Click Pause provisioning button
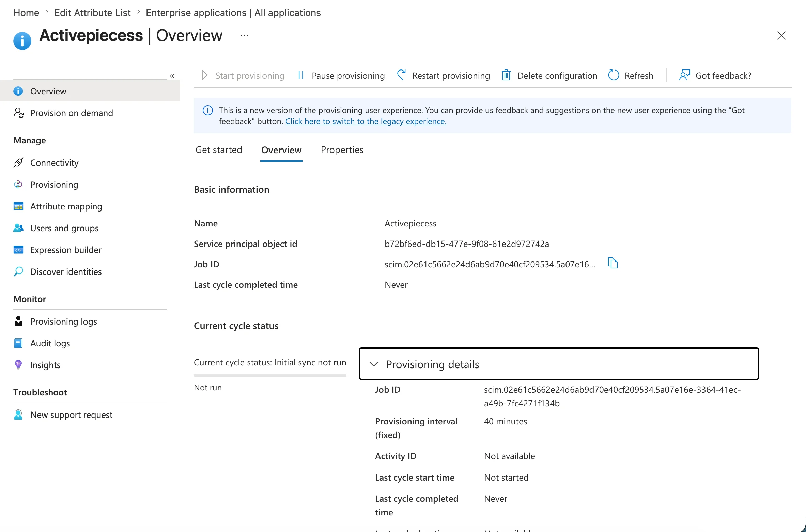This screenshot has height=532, width=806. [341, 75]
